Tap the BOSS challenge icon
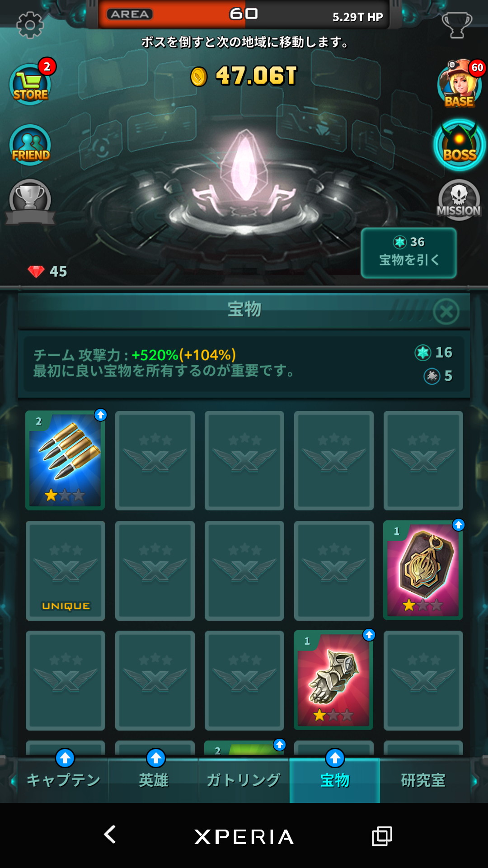Image resolution: width=488 pixels, height=868 pixels. tap(460, 145)
